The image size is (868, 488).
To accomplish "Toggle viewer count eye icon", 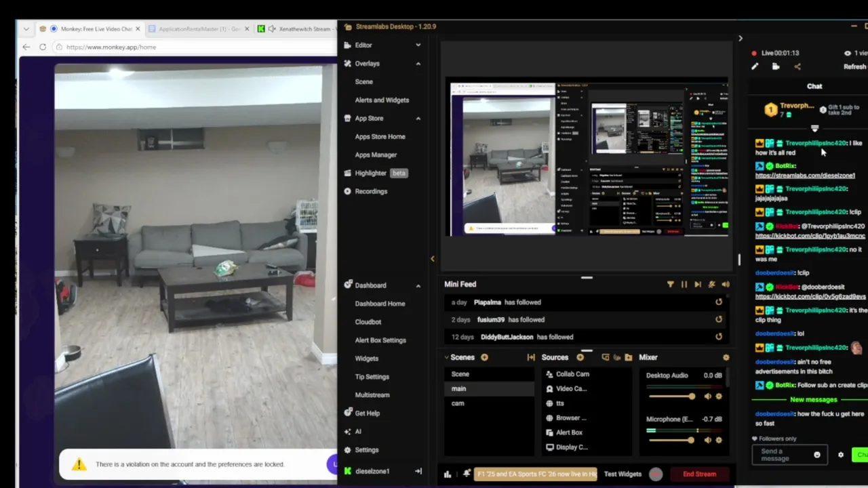I will click(847, 53).
